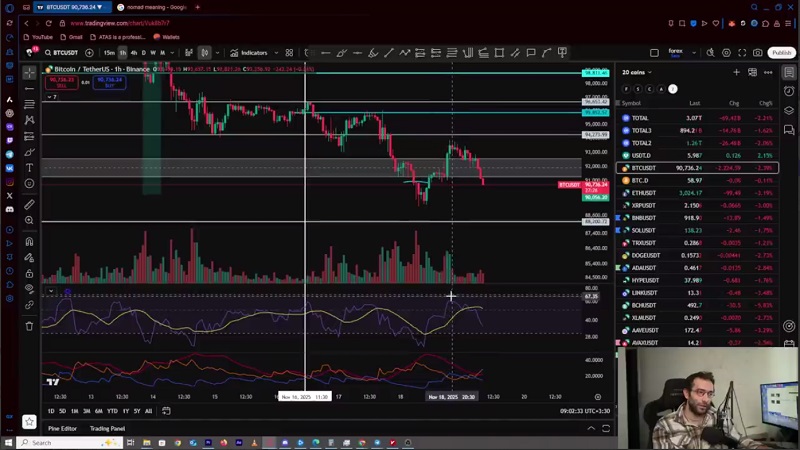Delete drawings with the trash icon
This screenshot has width=800, height=450.
click(x=29, y=326)
